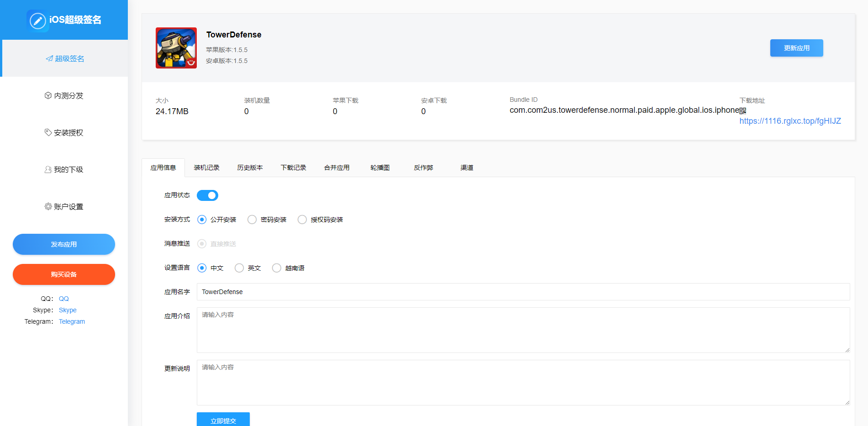Switch to the 应用信息 tab
The width and height of the screenshot is (868, 426).
click(163, 168)
